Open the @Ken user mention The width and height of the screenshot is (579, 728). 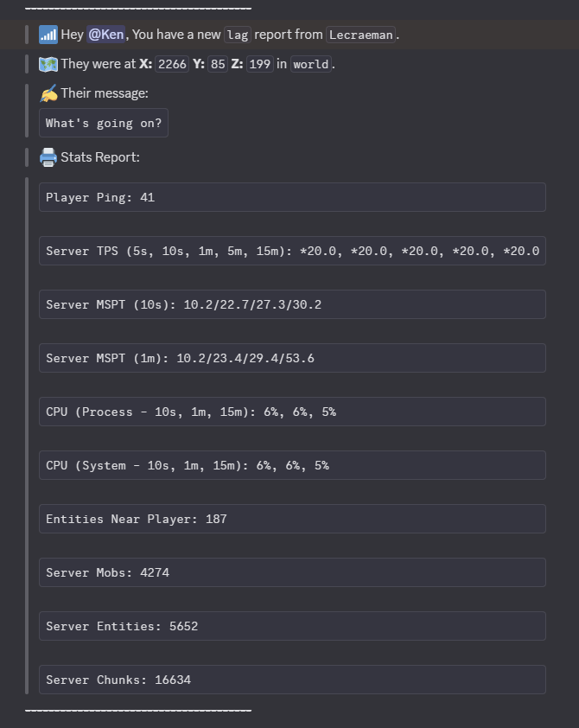coord(106,35)
